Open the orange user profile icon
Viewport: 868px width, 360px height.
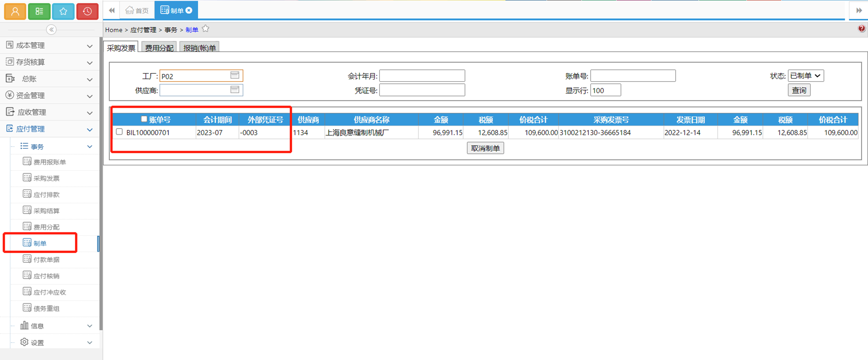15,12
